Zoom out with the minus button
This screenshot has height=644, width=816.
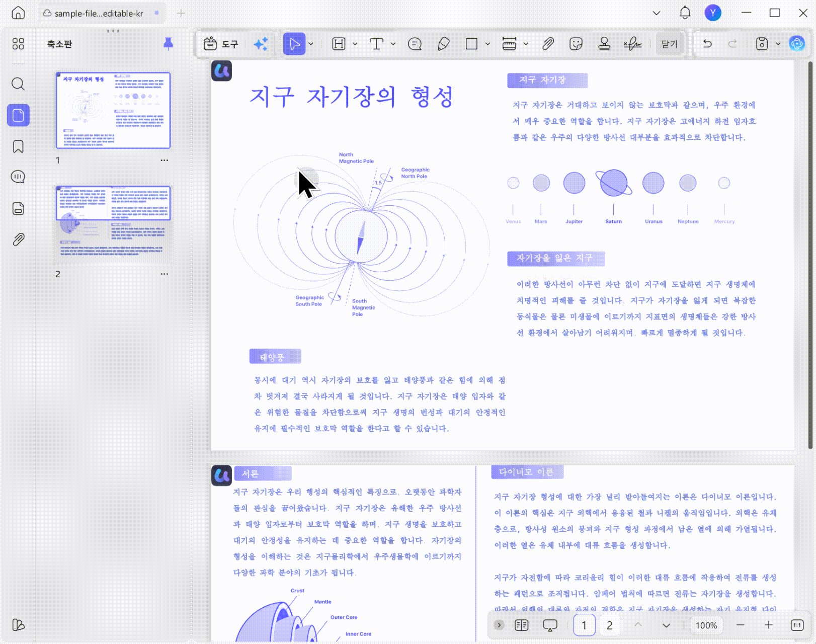click(740, 625)
